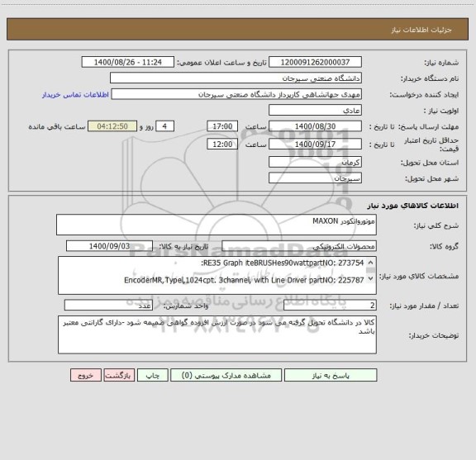Click the شرح کلی نیاز label
Screen dimensions: 476x460
click(x=436, y=225)
